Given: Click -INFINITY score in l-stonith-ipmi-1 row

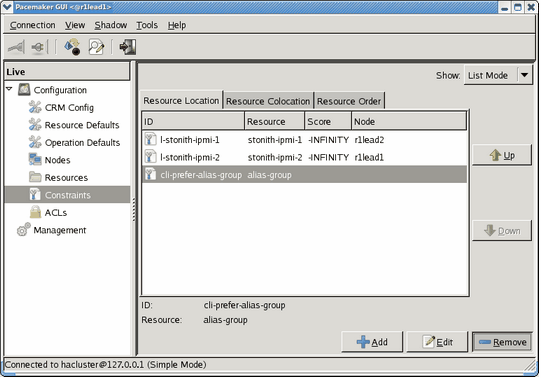Looking at the screenshot, I should click(x=328, y=140).
